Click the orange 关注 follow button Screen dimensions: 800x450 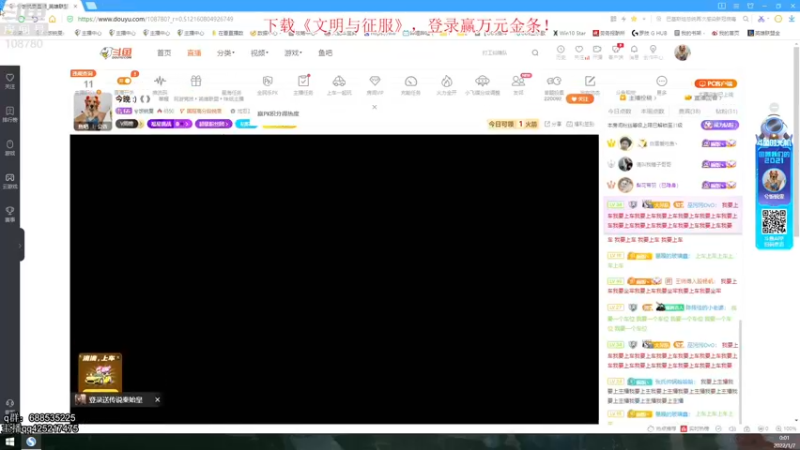coord(580,99)
